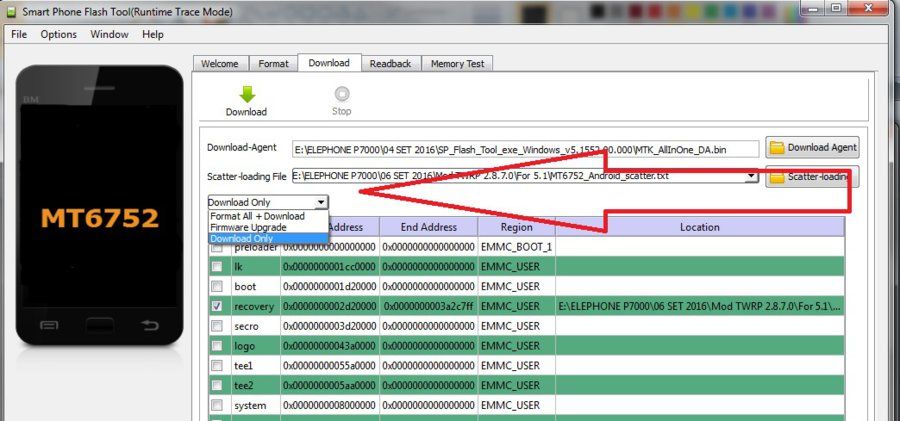Image resolution: width=900 pixels, height=421 pixels.
Task: Click the Download Agent folder button
Action: coord(812,148)
